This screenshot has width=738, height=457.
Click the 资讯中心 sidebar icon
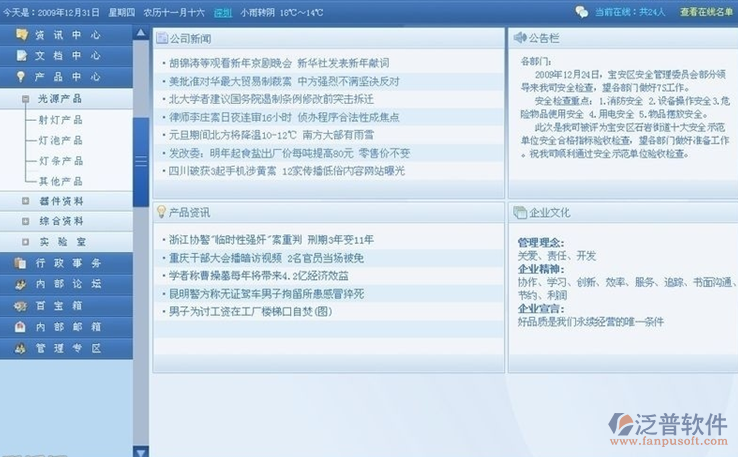coord(22,34)
